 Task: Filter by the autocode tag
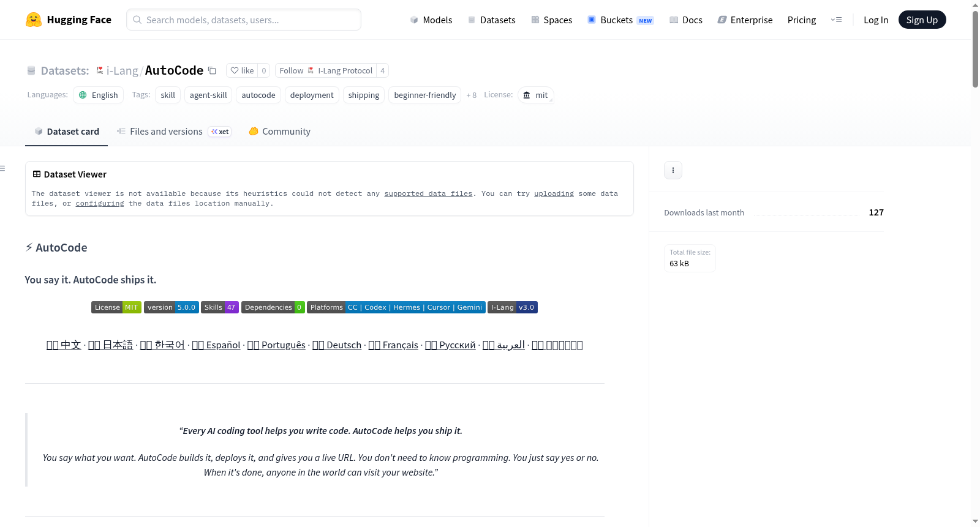pos(258,95)
